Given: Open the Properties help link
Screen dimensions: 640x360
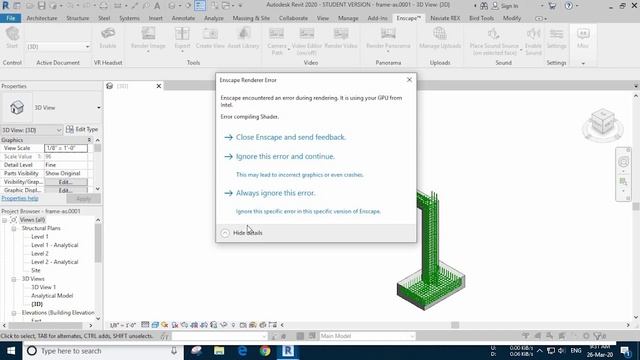Looking at the screenshot, I should click(20, 198).
